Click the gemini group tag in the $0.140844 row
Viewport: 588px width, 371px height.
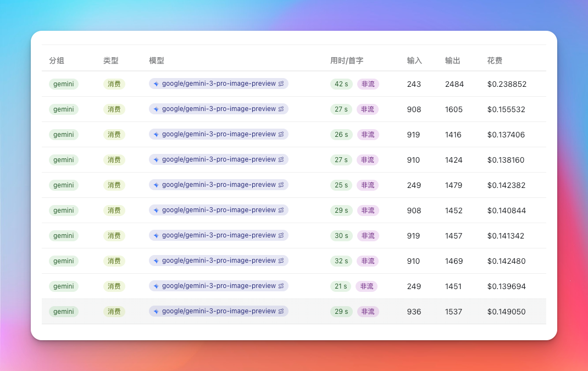[63, 211]
